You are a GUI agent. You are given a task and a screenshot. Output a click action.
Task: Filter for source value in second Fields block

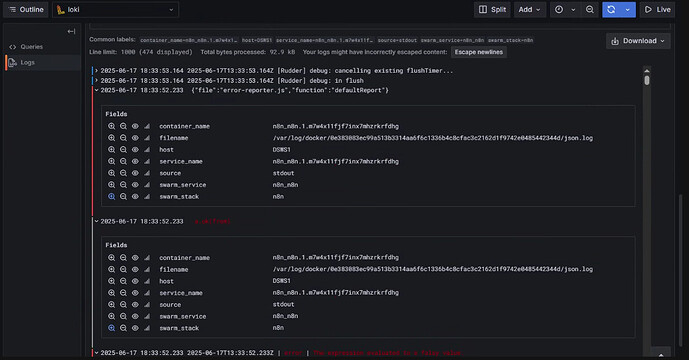(112, 305)
